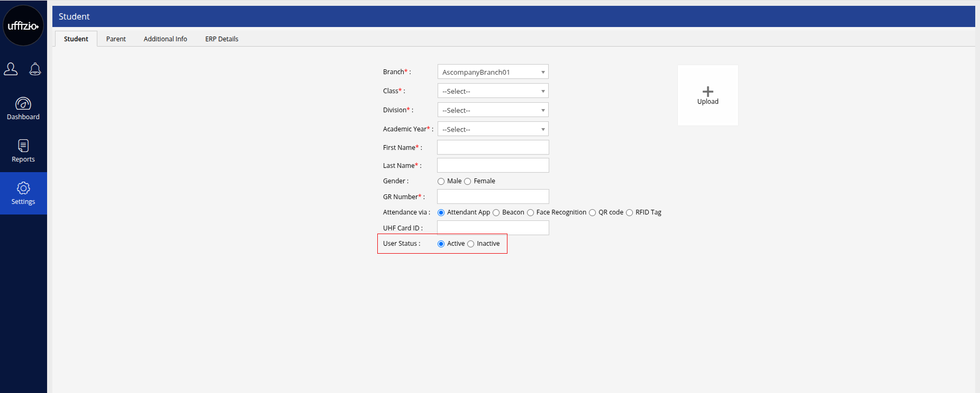Expand the Division dropdown
Screen dimensions: 980x393
(x=493, y=110)
